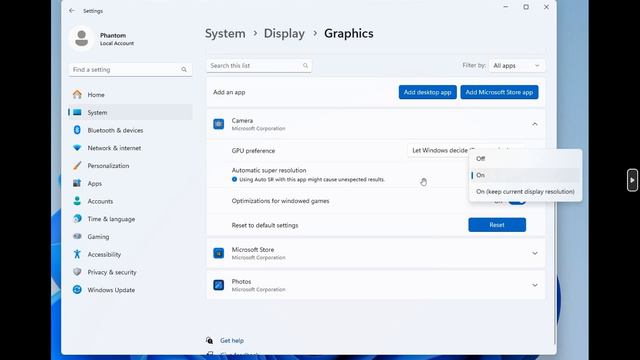Click the back arrow in Settings
640x360 pixels.
72,11
